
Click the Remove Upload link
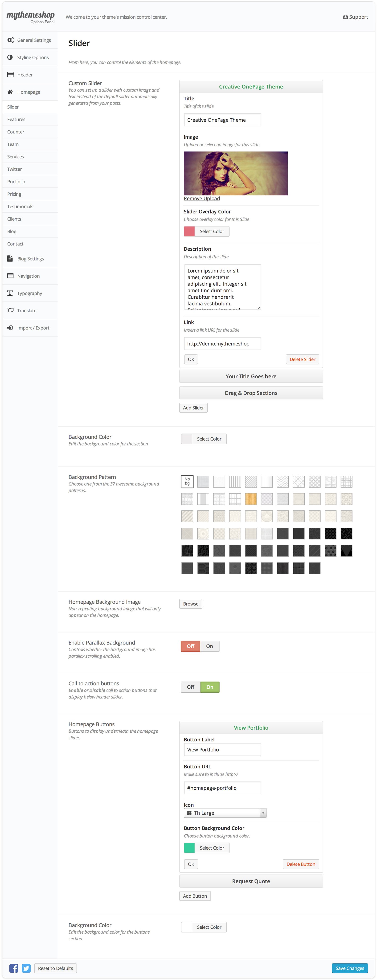(202, 199)
